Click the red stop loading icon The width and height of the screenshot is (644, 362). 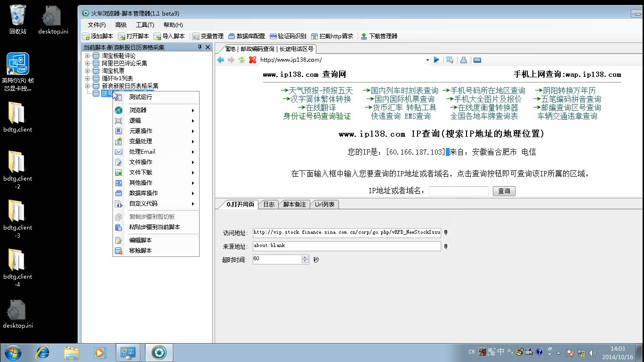(x=252, y=60)
